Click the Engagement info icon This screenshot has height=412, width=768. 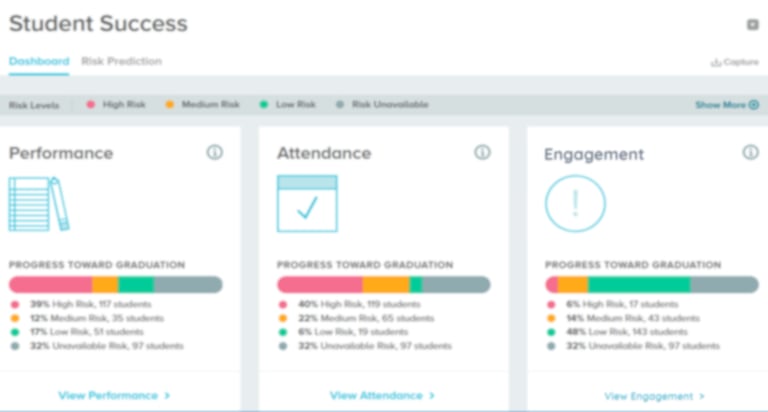(750, 152)
